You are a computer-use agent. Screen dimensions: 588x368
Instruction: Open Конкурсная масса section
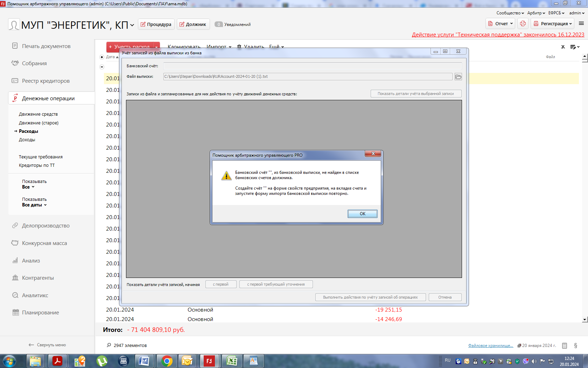pos(44,243)
